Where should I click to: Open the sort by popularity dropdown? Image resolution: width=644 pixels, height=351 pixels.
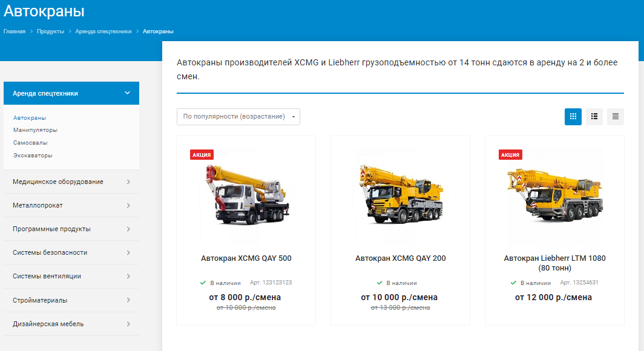pos(238,117)
